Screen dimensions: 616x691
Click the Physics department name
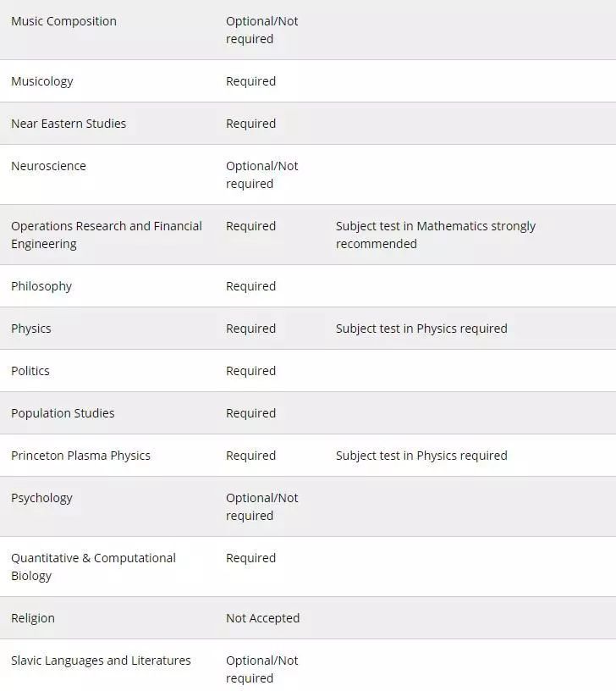[31, 329]
